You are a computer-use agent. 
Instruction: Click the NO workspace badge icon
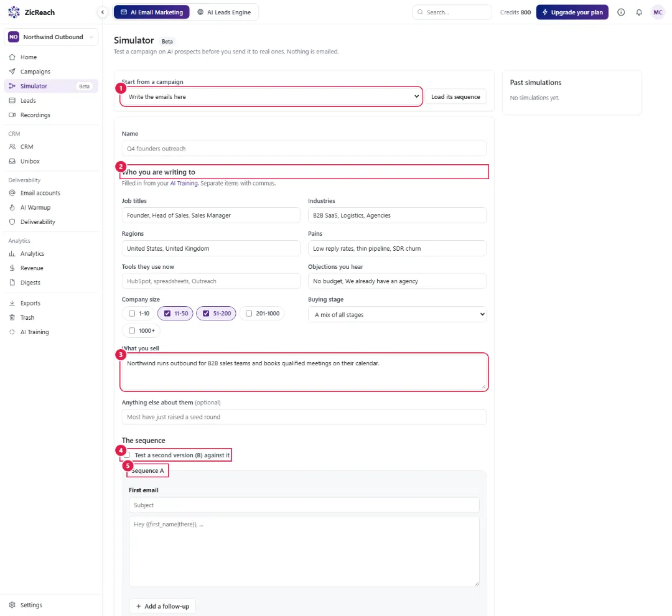(x=14, y=37)
